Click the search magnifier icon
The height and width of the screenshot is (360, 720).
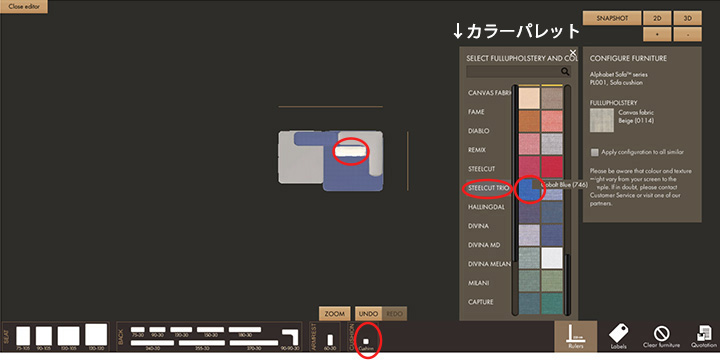point(565,72)
